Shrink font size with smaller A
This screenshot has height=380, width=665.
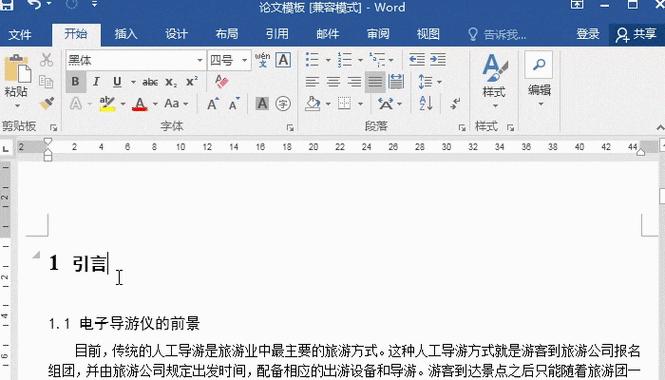(x=234, y=103)
